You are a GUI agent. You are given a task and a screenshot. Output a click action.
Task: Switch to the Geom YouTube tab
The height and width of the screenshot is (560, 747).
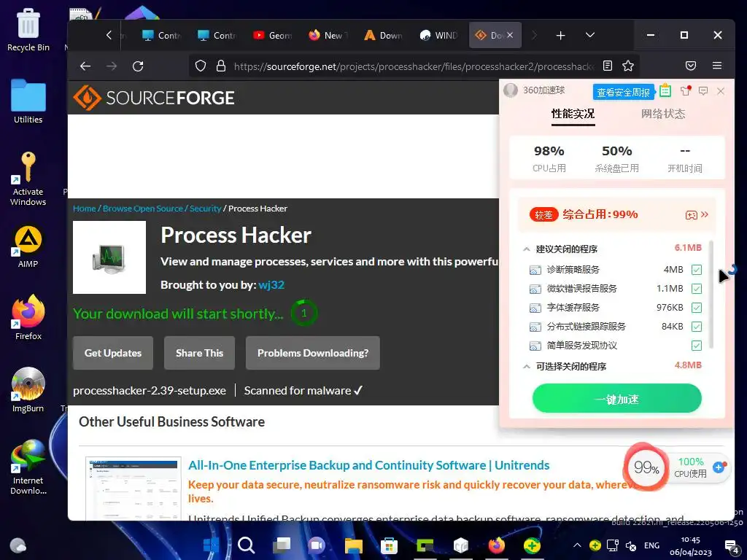point(273,35)
